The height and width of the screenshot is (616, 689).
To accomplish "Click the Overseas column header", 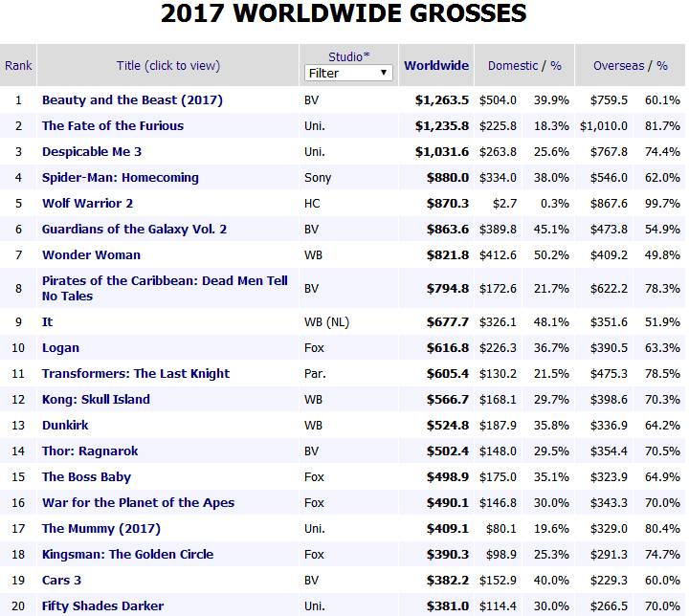I will (619, 66).
